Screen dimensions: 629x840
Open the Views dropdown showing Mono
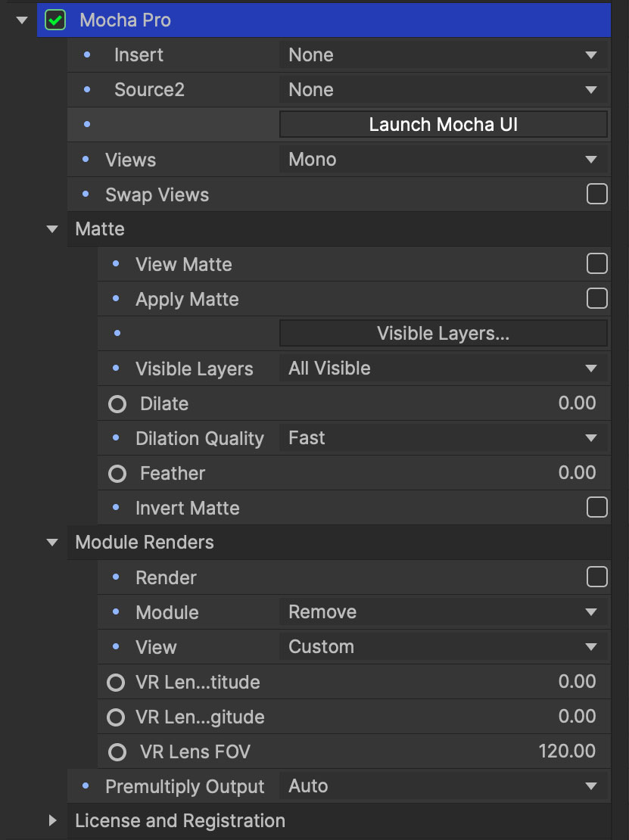pos(443,159)
